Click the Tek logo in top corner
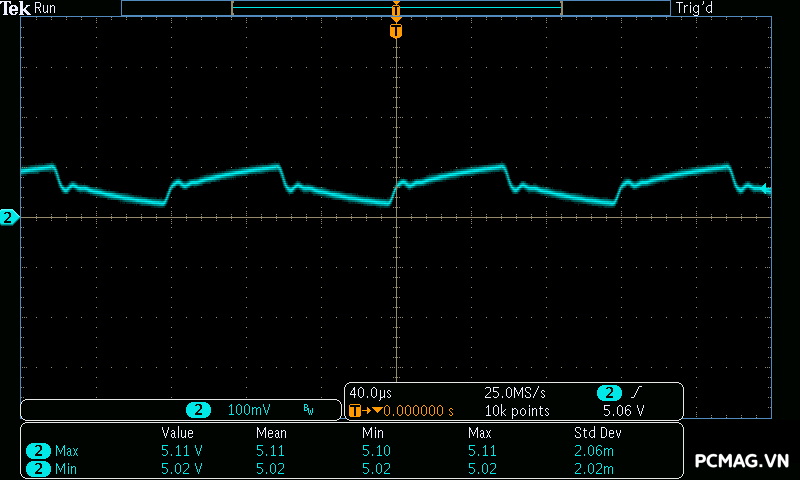The height and width of the screenshot is (480, 800). click(x=17, y=8)
